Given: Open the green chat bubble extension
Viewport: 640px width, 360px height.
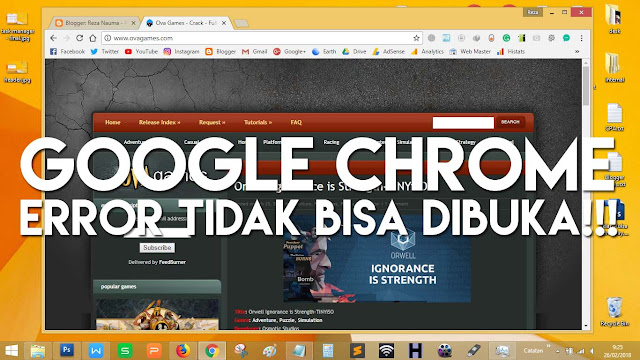Looking at the screenshot, I should coord(566,38).
